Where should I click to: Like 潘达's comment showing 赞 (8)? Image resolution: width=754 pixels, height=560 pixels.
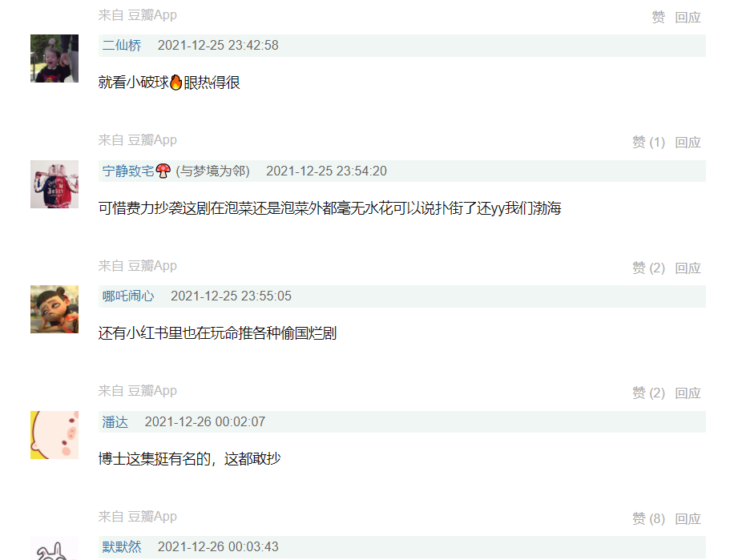[648, 518]
